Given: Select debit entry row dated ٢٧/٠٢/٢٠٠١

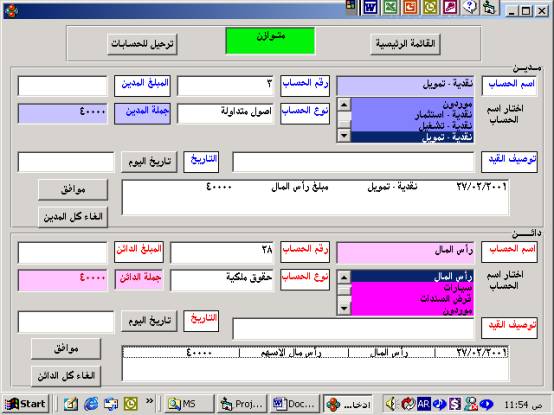Looking at the screenshot, I should [315, 186].
